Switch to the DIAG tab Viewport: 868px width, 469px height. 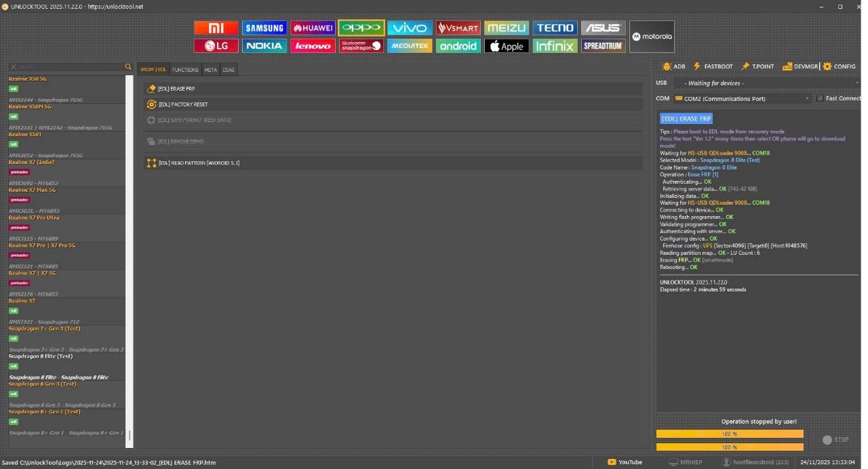point(229,70)
